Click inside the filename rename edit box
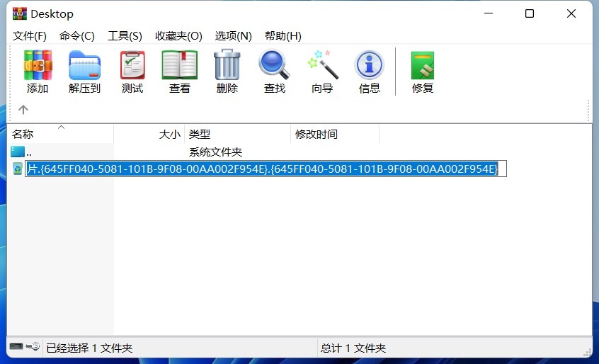Viewport: 599px width, 364px height. (x=266, y=169)
